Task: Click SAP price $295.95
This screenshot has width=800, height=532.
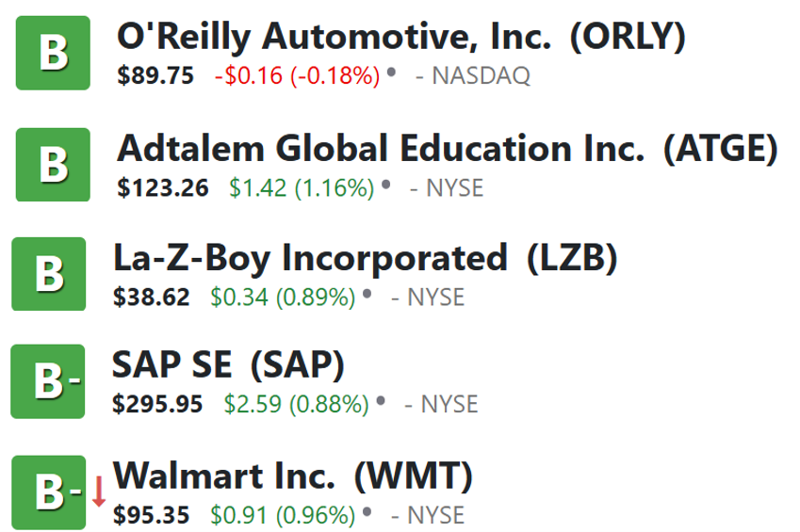Action: 157,405
